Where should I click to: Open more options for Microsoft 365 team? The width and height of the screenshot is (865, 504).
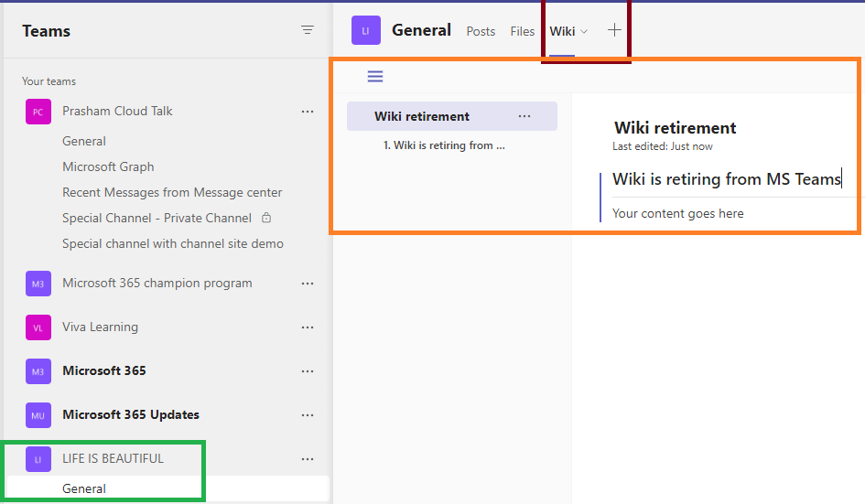(308, 371)
